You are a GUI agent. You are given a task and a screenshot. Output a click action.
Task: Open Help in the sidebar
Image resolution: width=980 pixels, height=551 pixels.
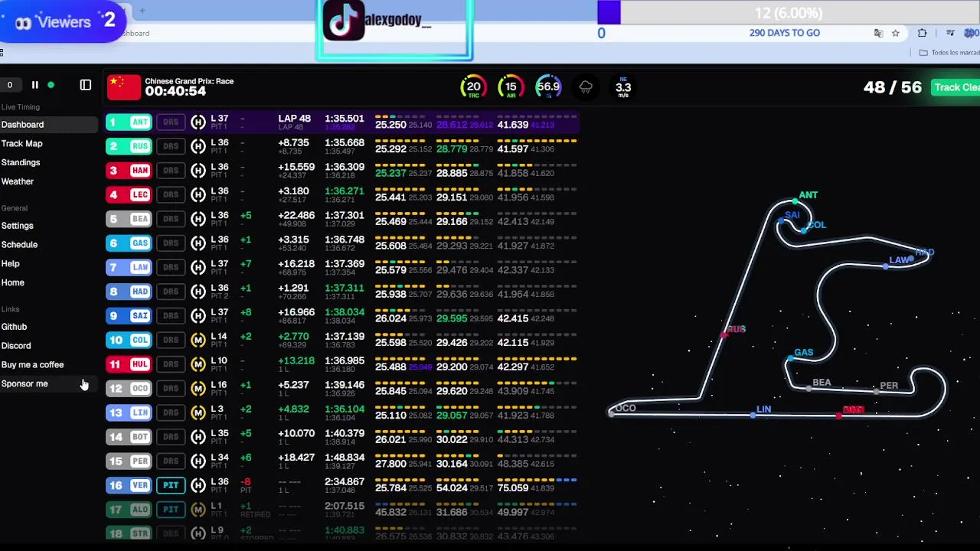pyautogui.click(x=10, y=263)
